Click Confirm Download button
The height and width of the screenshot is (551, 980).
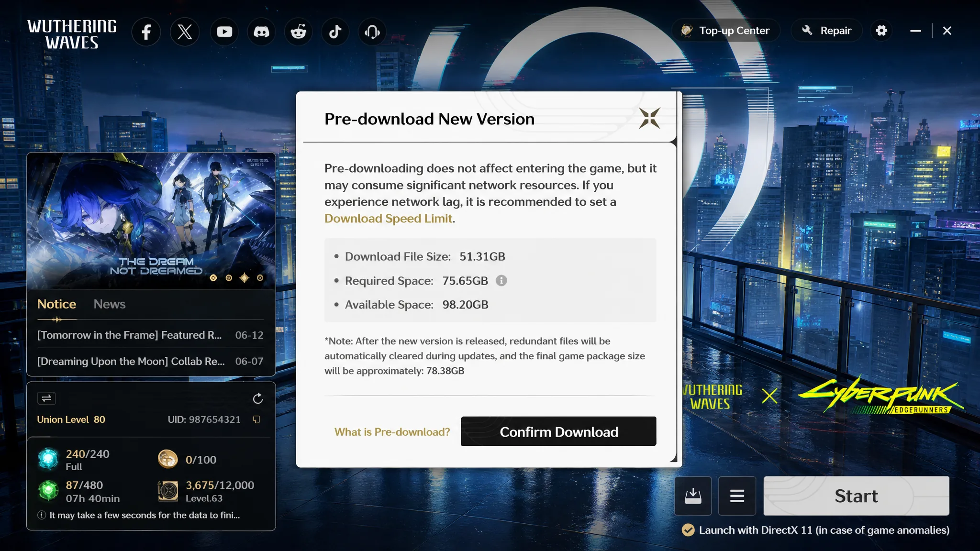[558, 431]
